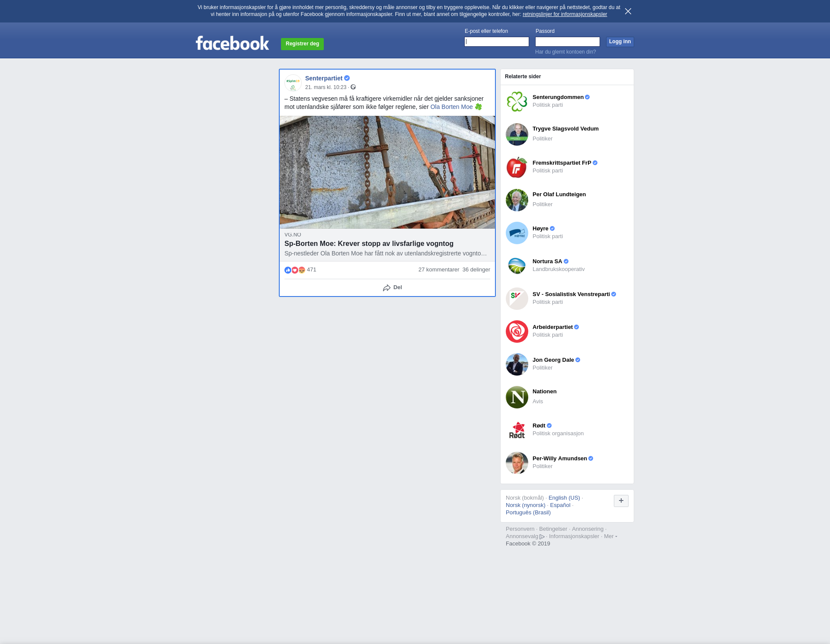Open Informasjonskapsler footer link
This screenshot has height=644, width=830.
(x=574, y=536)
